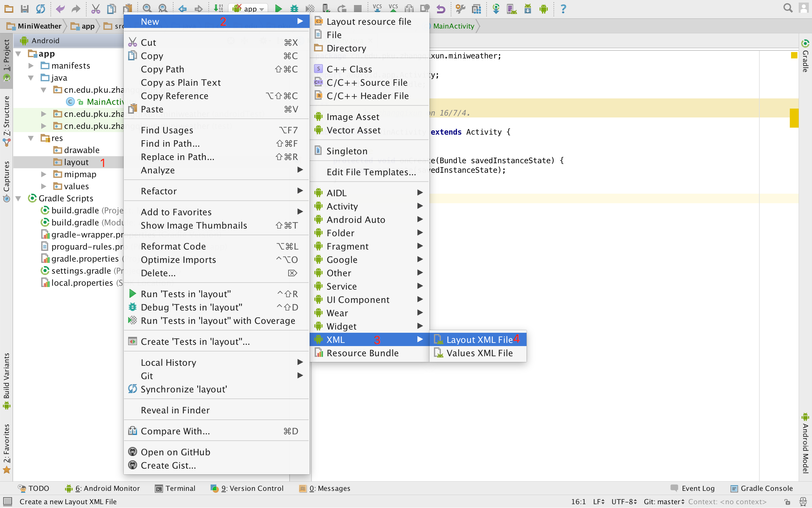
Task: Click the Search Everywhere magnifier icon
Action: [788, 8]
